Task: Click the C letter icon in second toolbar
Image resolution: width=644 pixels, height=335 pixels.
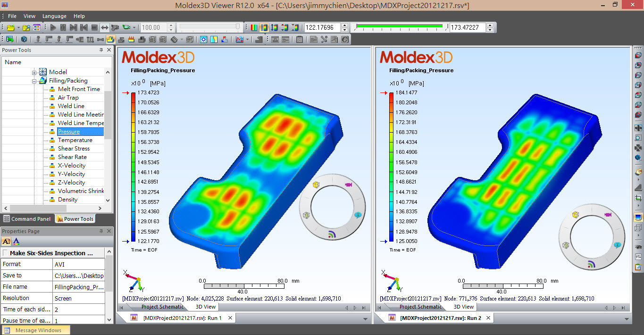Action: (345, 40)
